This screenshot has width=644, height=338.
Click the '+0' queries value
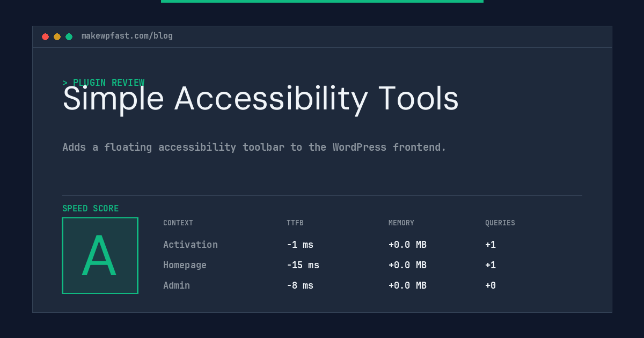[x=491, y=285]
